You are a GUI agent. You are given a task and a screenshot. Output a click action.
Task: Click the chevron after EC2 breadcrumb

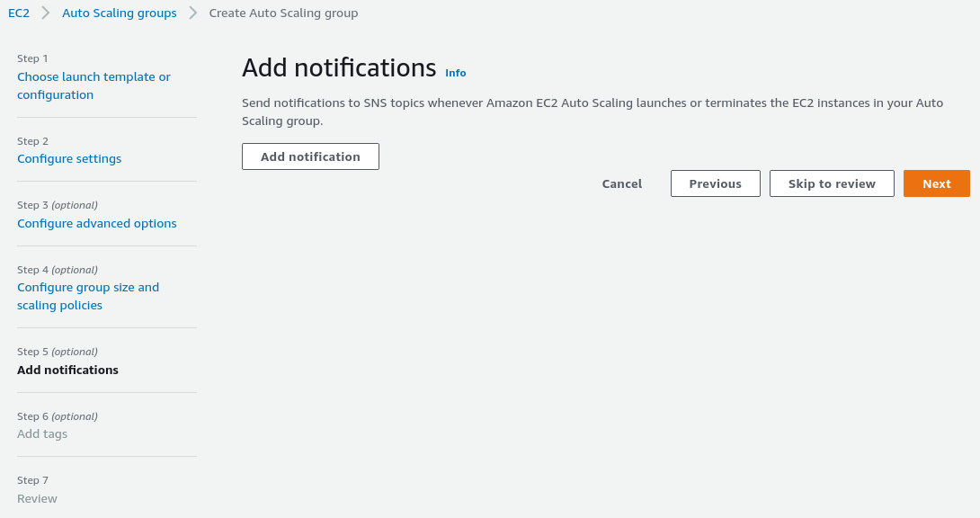click(46, 13)
